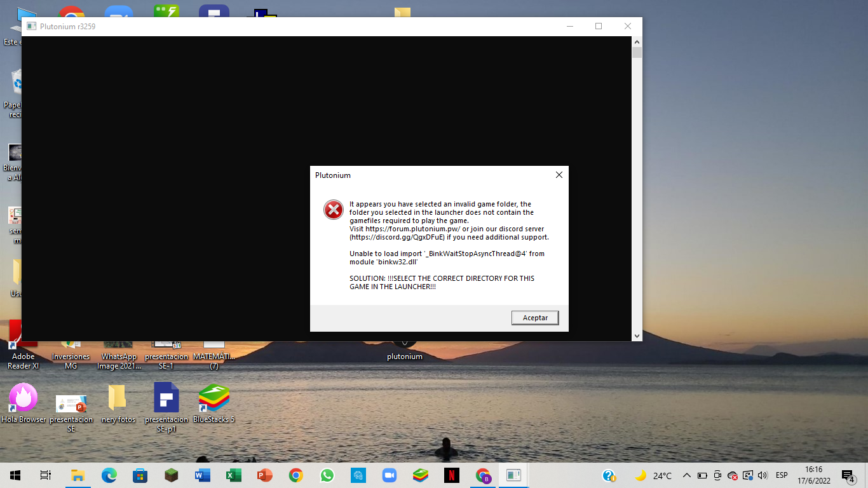This screenshot has width=868, height=488.
Task: Open weather widget showing 24°C
Action: pyautogui.click(x=653, y=475)
